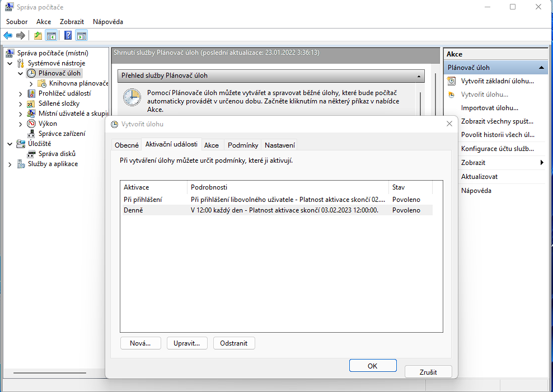Click the Up one level folder icon
This screenshot has height=392, width=553.
(38, 36)
